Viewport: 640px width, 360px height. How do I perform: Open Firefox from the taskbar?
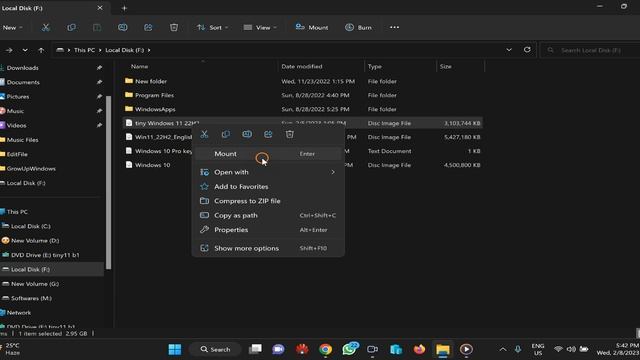(x=419, y=349)
